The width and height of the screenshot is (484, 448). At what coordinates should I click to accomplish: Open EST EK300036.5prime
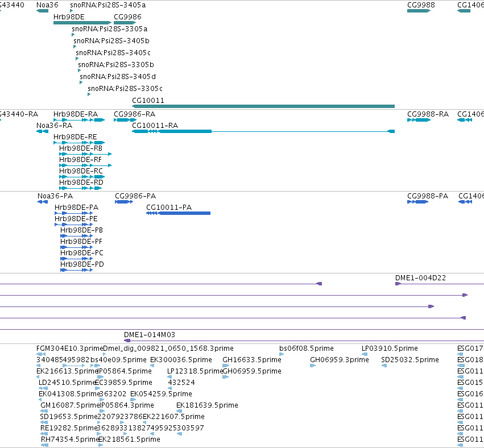coord(181,360)
